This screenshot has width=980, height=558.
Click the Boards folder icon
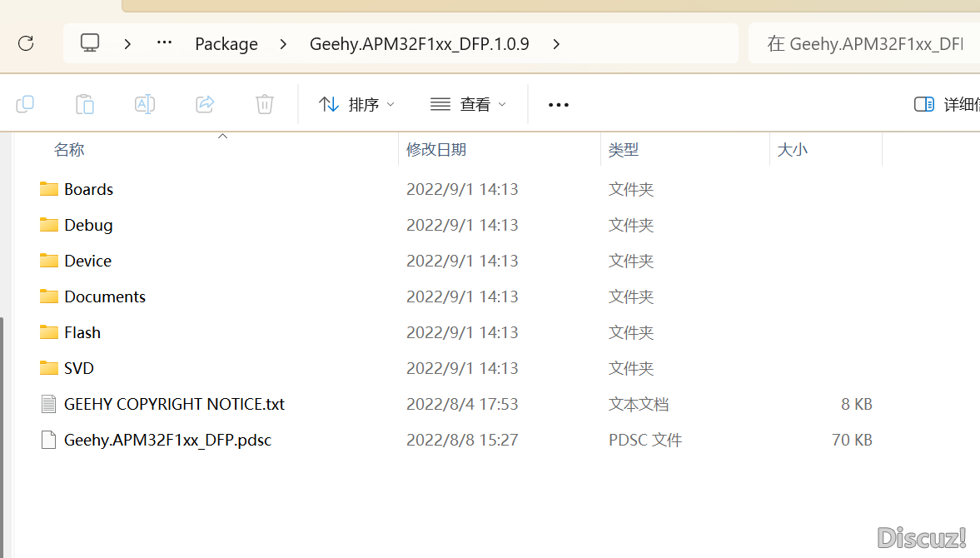pyautogui.click(x=49, y=189)
